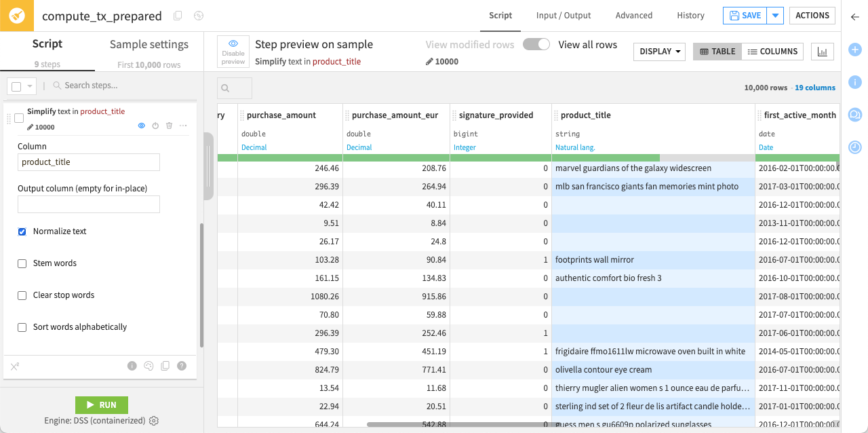Screen dimensions: 868x433
Task: Open purchase_amount Decimal meaning dropdown
Action: 254,147
